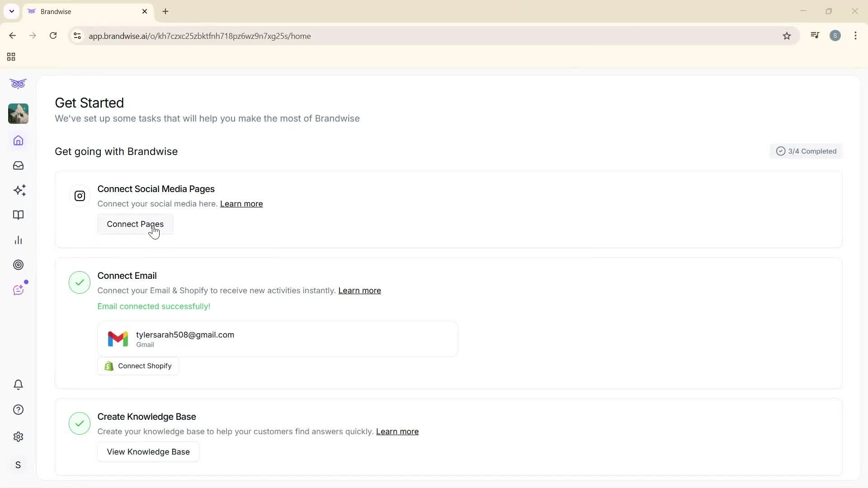Open the Inbox from the sidebar
868x488 pixels.
(18, 165)
